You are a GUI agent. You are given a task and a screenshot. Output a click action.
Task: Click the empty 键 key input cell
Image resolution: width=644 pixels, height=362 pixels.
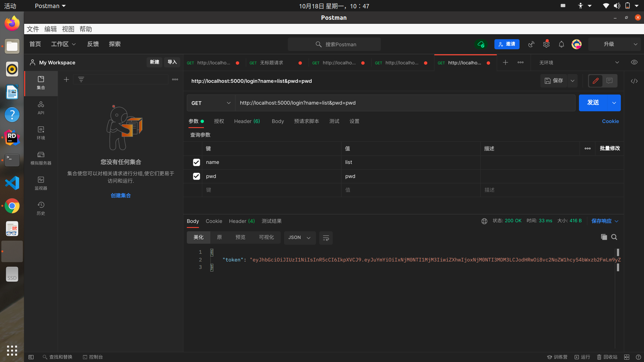pos(272,190)
